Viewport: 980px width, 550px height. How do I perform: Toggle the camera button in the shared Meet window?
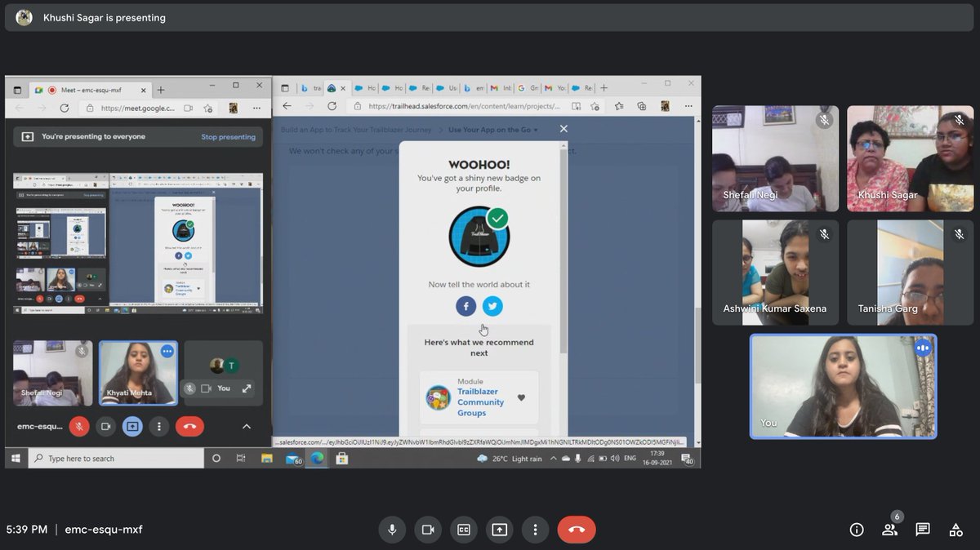click(105, 426)
